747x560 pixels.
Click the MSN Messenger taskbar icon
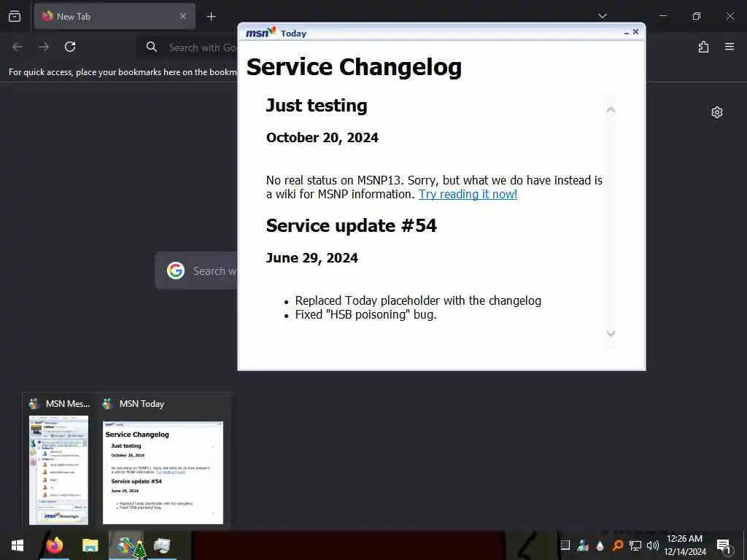126,545
